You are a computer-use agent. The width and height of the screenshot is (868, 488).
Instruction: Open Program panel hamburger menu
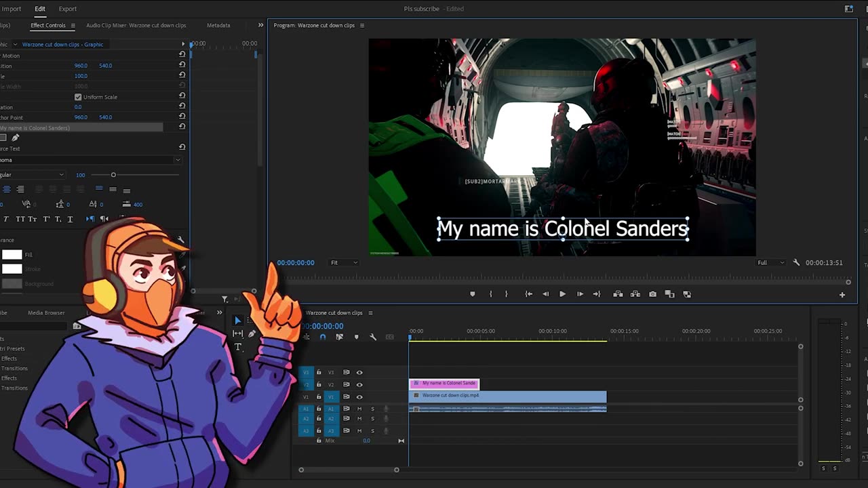(361, 25)
